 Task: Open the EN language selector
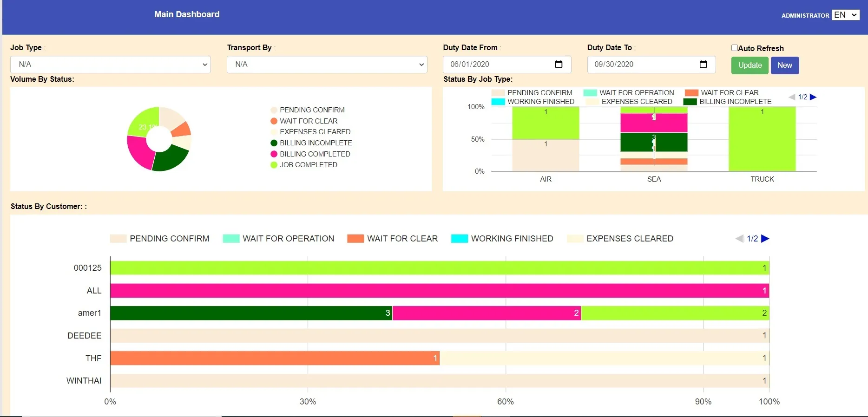(x=846, y=15)
